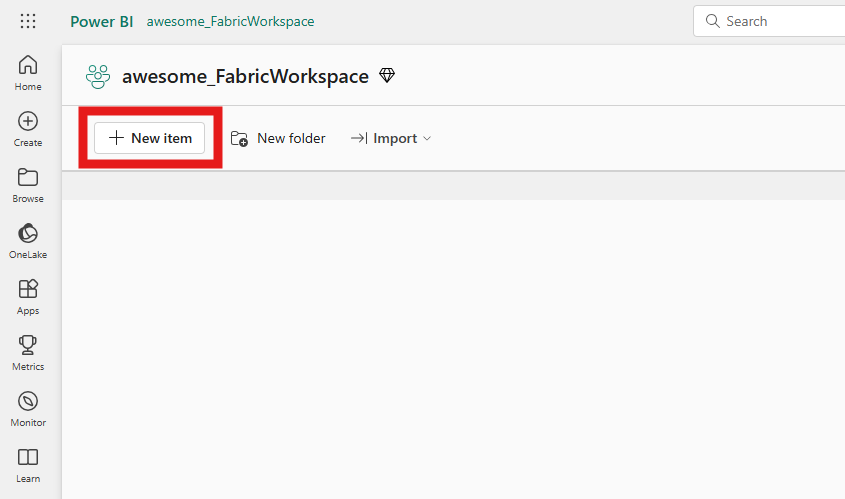Open OneLake from the sidebar
The width and height of the screenshot is (845, 499).
(28, 241)
